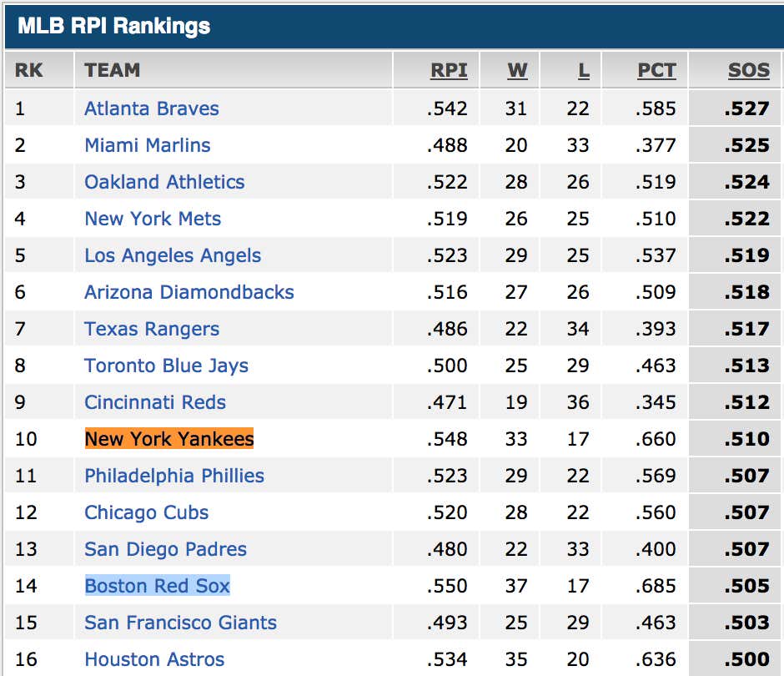Open the Philadelphia Phillies link
The image size is (784, 676).
pos(174,476)
